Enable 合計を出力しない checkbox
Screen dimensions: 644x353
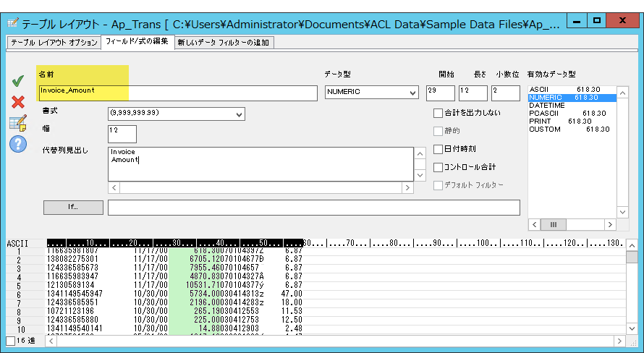[438, 113]
